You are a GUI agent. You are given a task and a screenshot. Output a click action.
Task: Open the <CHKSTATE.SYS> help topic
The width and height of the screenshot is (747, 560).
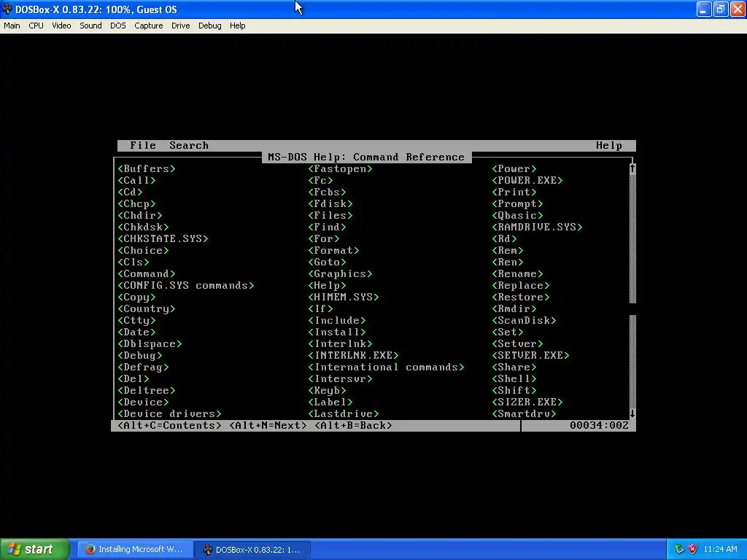[163, 238]
